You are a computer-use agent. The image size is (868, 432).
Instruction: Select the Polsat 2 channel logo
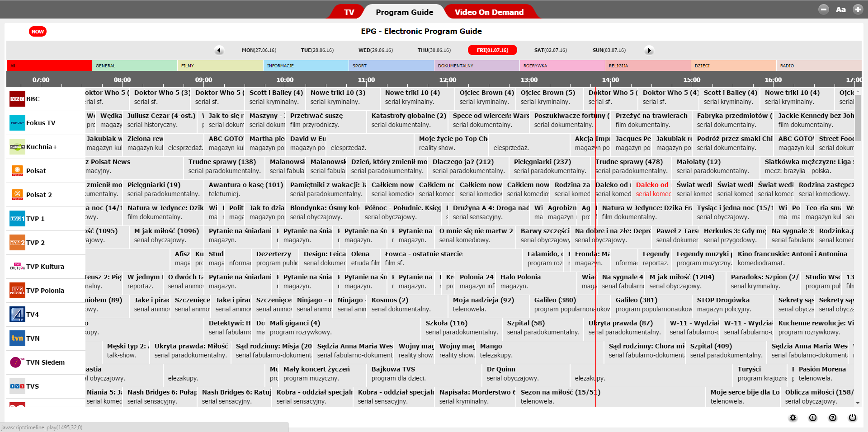17,194
